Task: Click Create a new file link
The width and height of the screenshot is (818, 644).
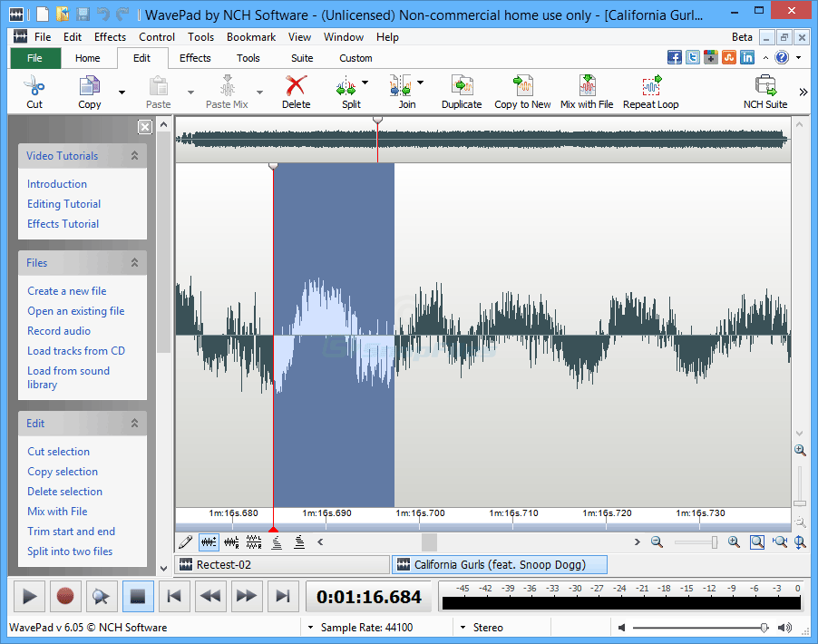Action: [67, 291]
